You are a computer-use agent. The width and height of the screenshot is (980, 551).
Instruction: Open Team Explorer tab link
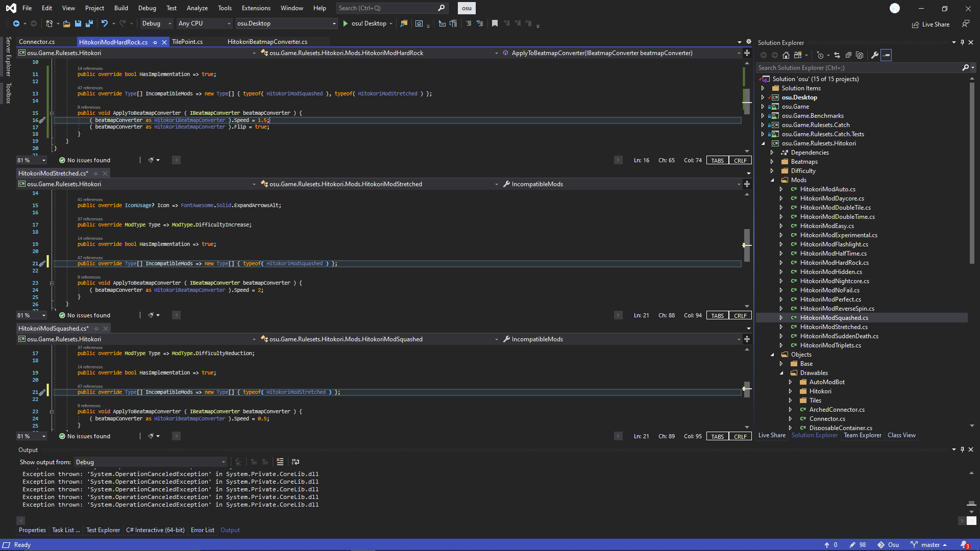pos(863,435)
